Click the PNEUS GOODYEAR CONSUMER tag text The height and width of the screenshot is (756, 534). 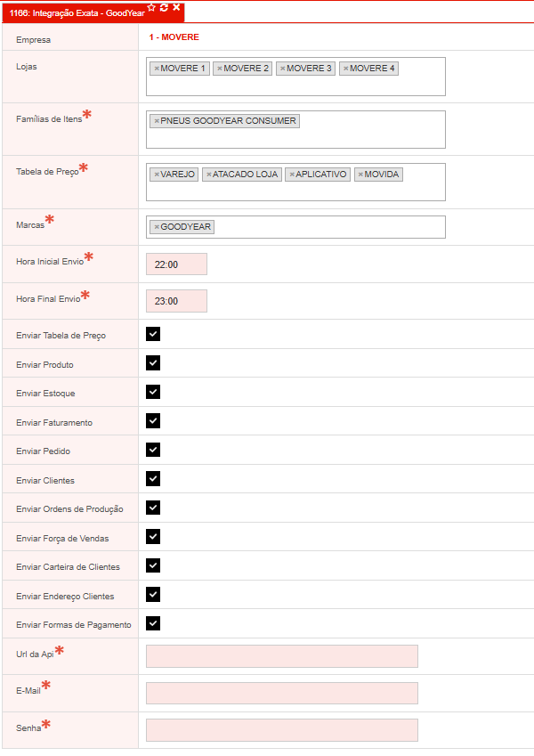pos(228,121)
